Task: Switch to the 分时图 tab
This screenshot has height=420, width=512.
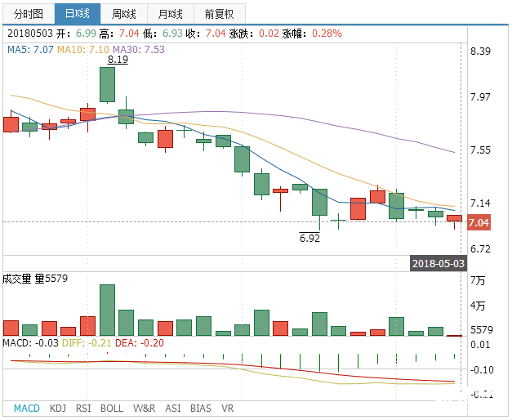Action: (29, 14)
